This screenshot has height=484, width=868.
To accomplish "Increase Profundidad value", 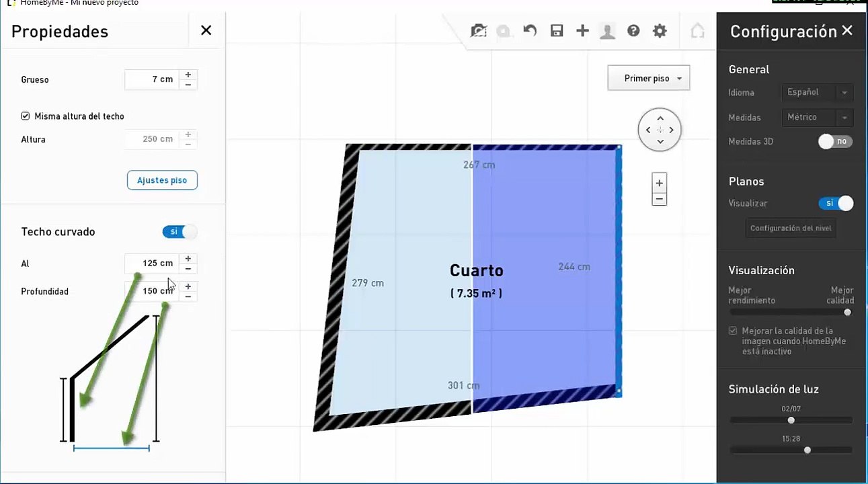I will (188, 286).
